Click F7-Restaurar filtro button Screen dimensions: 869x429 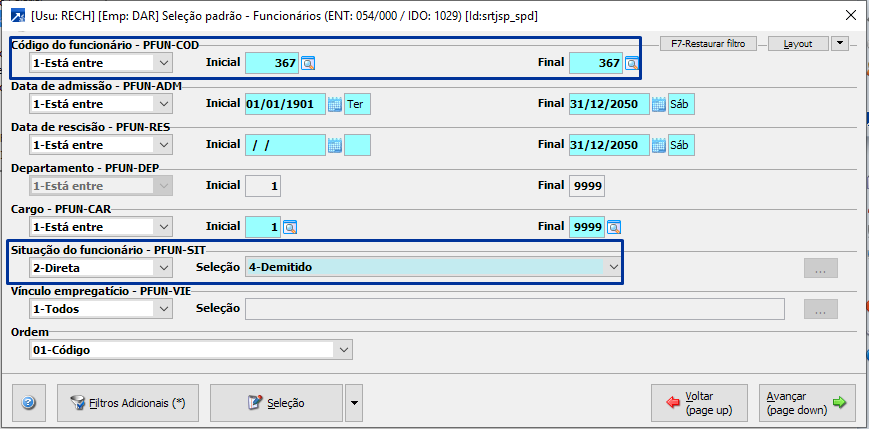point(708,44)
